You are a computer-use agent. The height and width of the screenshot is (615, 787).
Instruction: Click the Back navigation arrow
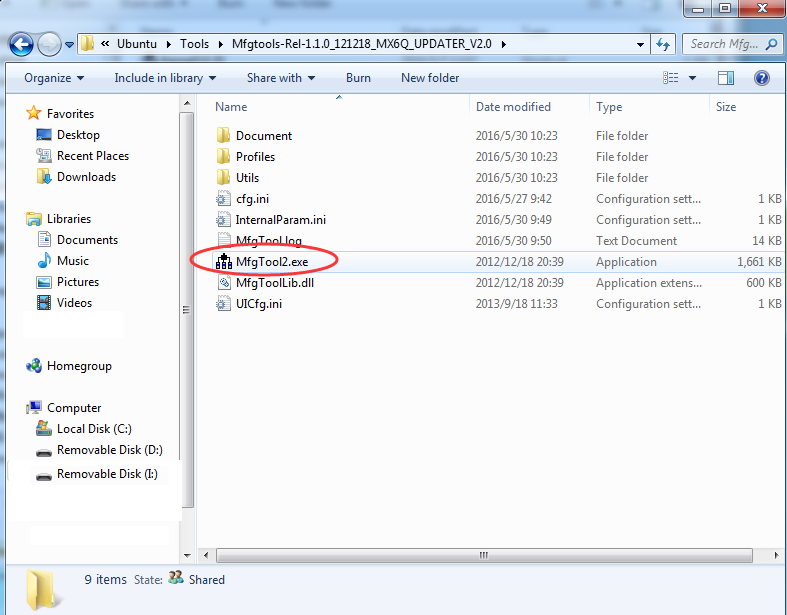click(21, 45)
